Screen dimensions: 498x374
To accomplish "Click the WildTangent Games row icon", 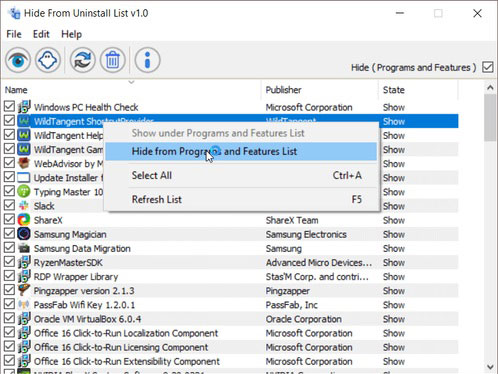I will (24, 149).
